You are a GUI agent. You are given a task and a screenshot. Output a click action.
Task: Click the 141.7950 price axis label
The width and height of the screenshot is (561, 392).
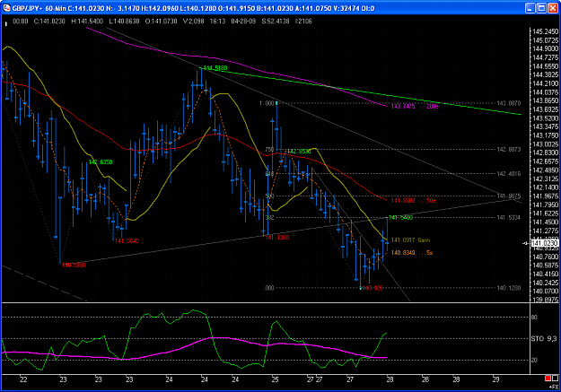tap(545, 205)
